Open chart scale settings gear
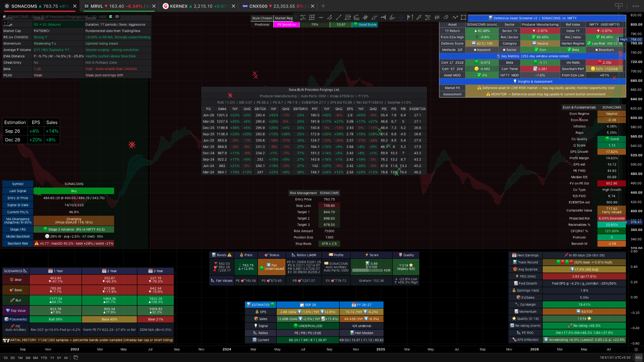644x362 pixels. coord(636,349)
